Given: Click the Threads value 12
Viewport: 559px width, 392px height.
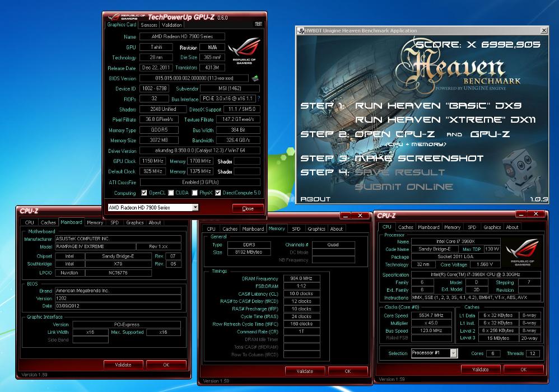Looking at the screenshot, I should 532,353.
